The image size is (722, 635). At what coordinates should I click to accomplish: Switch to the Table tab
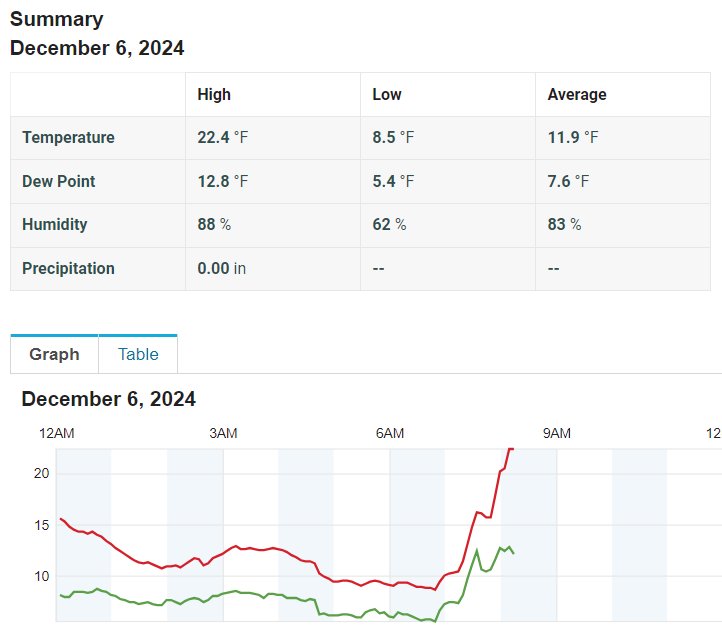[x=138, y=354]
